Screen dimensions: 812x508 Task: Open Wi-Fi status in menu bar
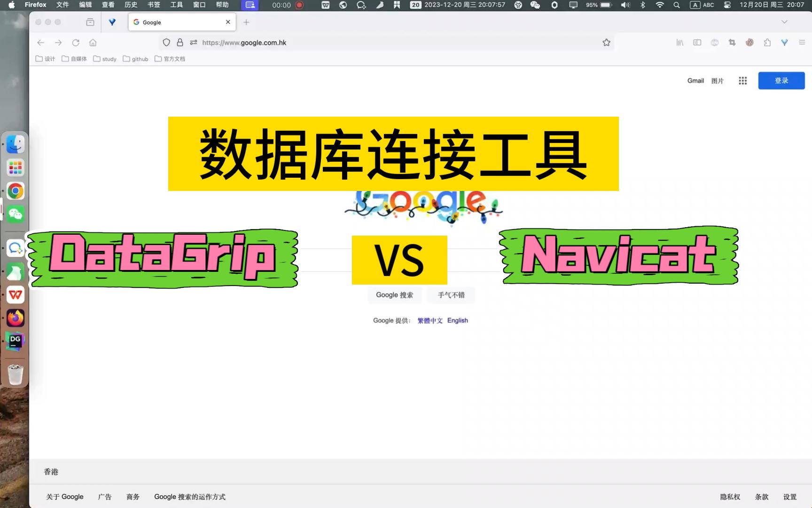pyautogui.click(x=660, y=5)
